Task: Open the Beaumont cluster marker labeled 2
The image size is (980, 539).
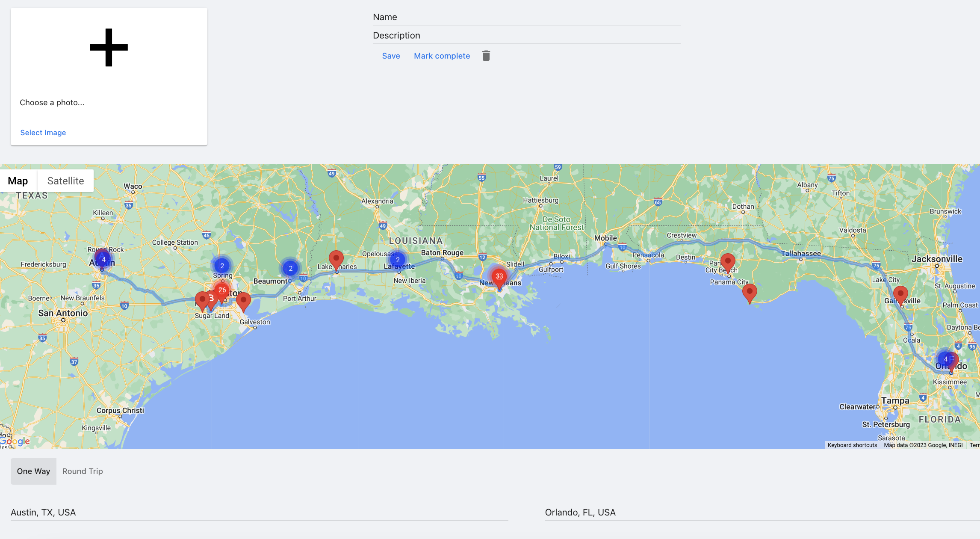Action: coord(290,268)
